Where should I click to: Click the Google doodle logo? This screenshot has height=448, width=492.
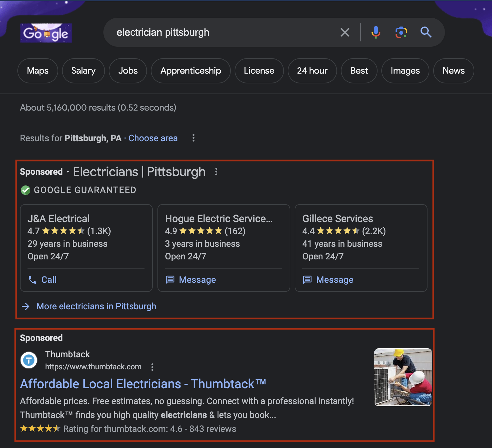point(46,33)
